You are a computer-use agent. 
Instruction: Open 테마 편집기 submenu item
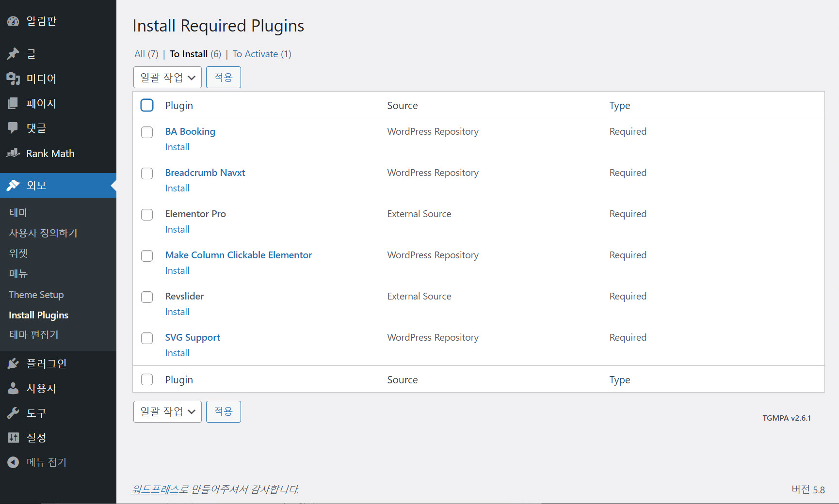pos(33,335)
